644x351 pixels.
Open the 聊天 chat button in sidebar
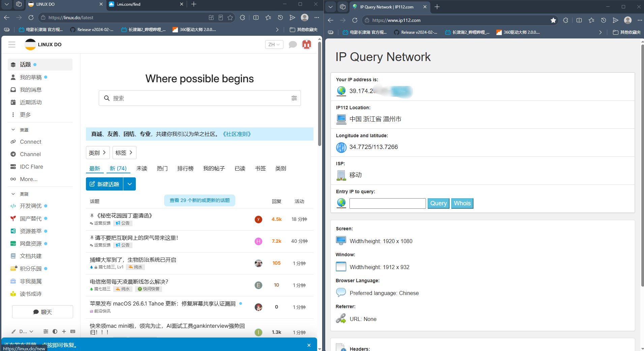pyautogui.click(x=42, y=312)
